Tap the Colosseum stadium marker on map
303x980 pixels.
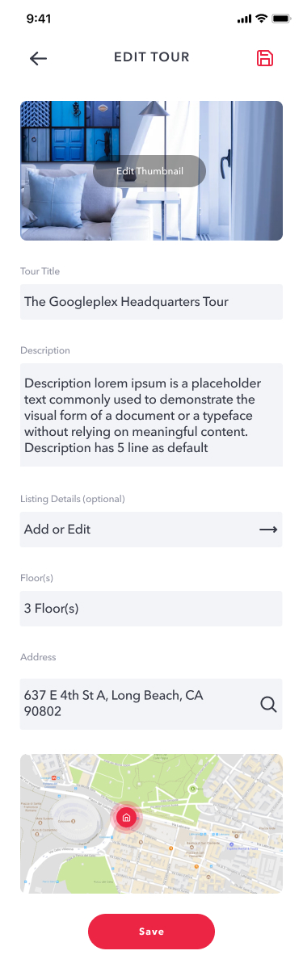[72, 819]
